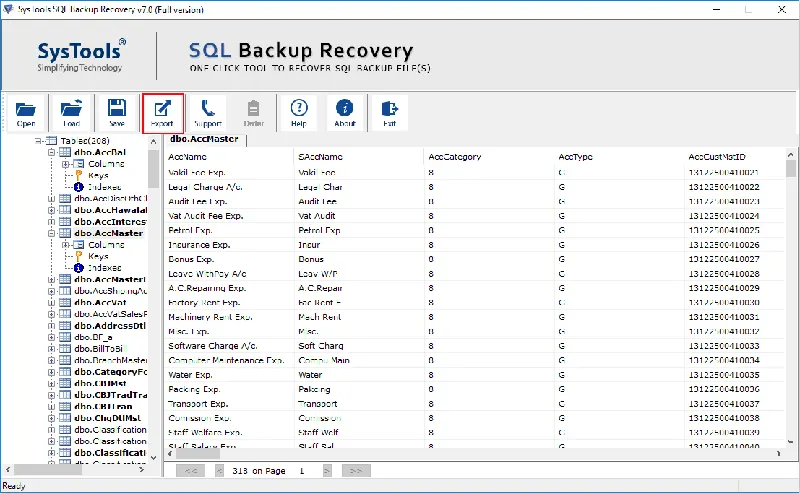The height and width of the screenshot is (494, 800).
Task: Click the 'Software Charge A/c.' cell
Action: [x=229, y=346]
